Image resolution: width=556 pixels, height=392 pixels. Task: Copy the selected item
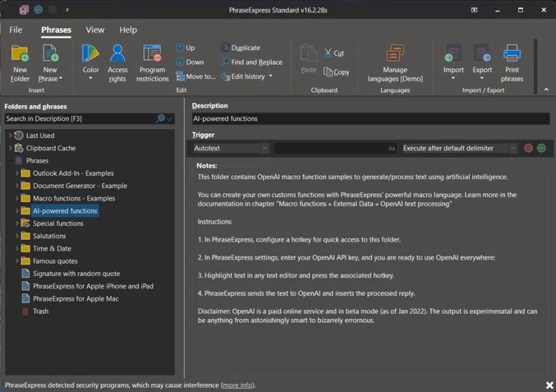336,72
